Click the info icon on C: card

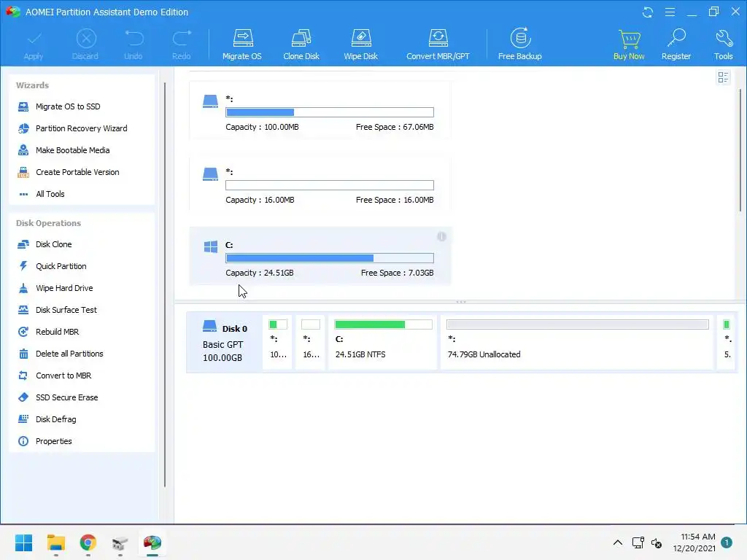441,237
